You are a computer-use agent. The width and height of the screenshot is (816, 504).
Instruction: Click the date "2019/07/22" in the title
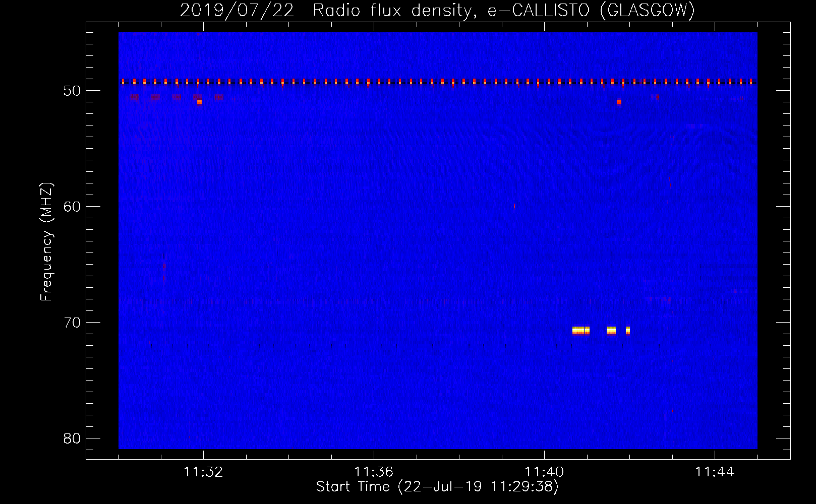point(237,10)
